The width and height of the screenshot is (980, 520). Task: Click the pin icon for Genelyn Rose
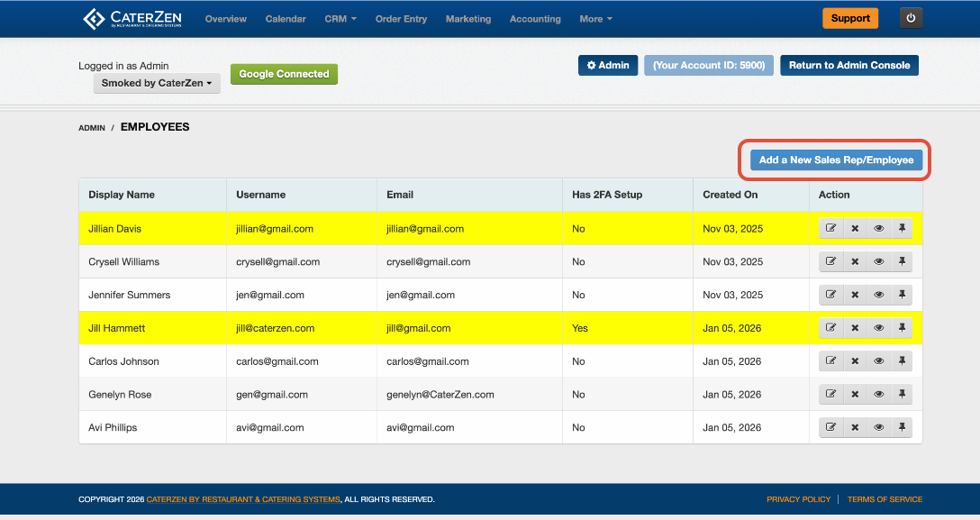(x=902, y=394)
